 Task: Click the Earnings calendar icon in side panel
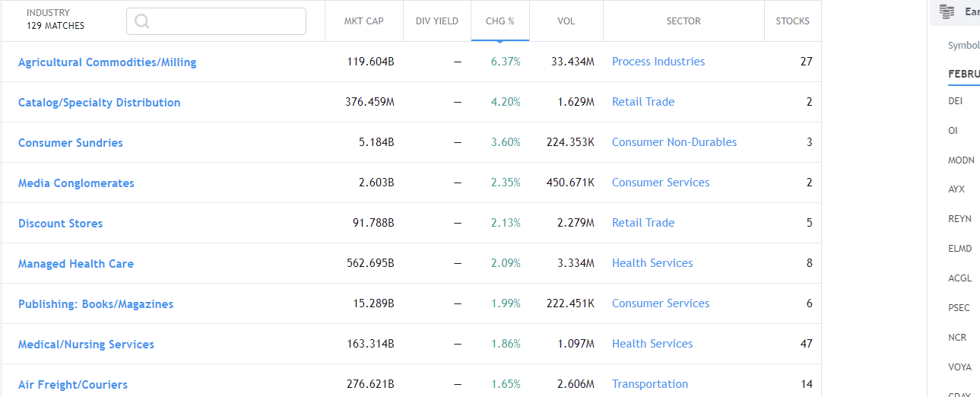[x=947, y=11]
